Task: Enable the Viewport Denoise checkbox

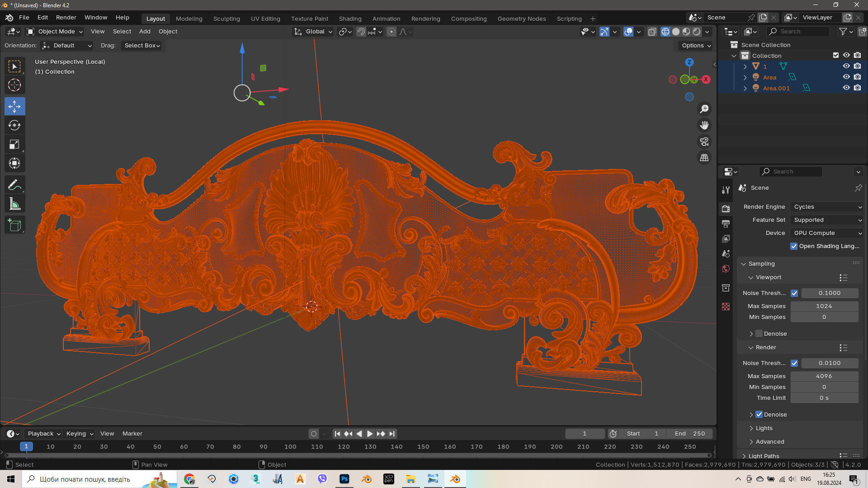Action: [759, 334]
